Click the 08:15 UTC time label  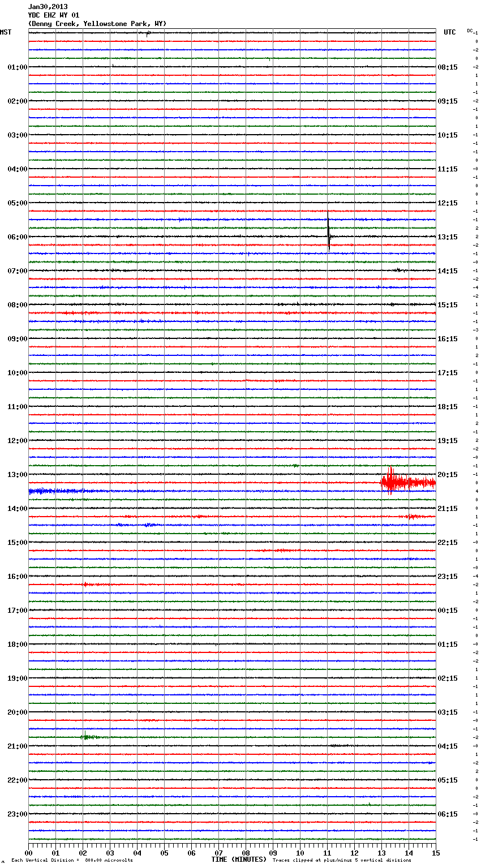[x=448, y=67]
